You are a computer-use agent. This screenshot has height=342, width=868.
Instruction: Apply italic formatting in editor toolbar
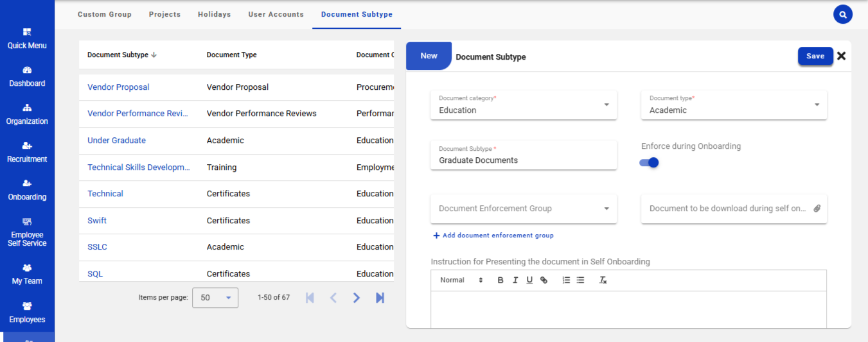[515, 280]
